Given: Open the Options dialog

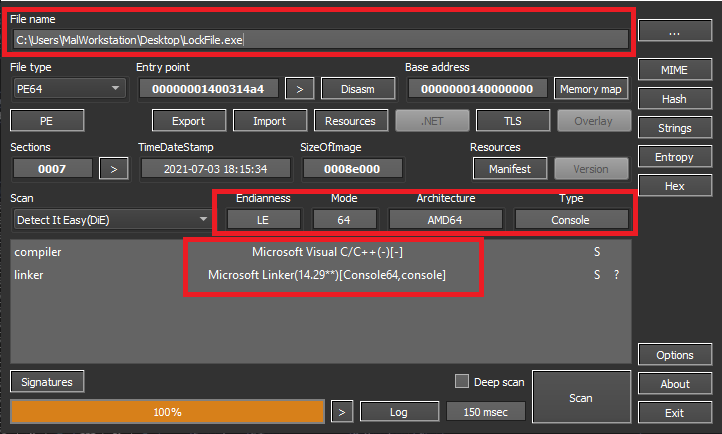Looking at the screenshot, I should click(675, 355).
